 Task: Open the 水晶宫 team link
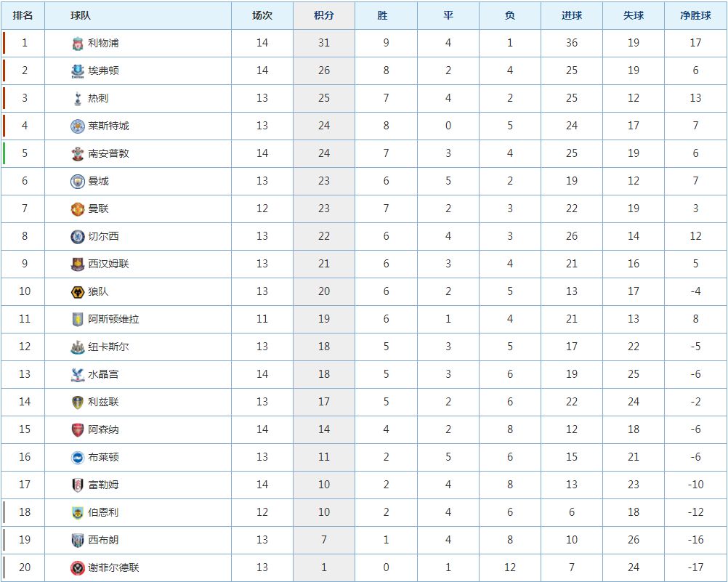tap(104, 374)
